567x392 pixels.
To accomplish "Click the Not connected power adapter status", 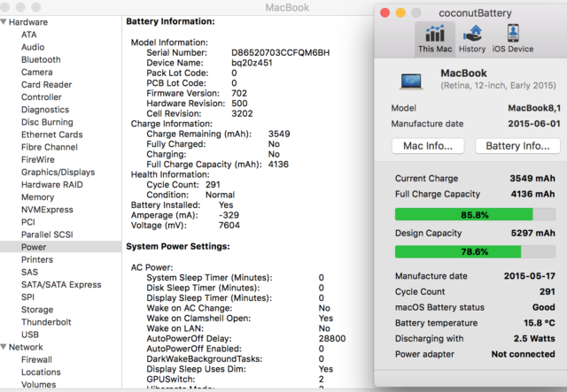I will 523,354.
